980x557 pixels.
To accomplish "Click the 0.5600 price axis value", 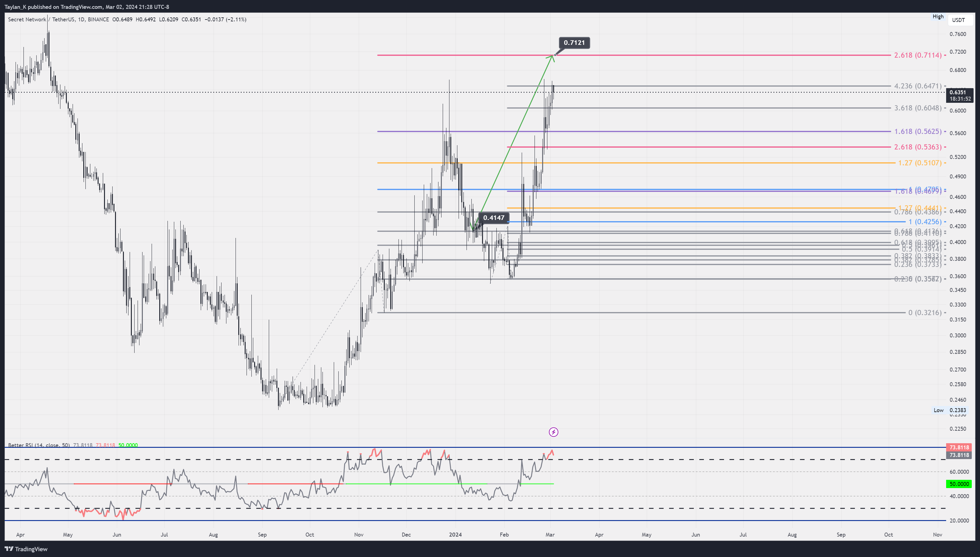I will (958, 133).
